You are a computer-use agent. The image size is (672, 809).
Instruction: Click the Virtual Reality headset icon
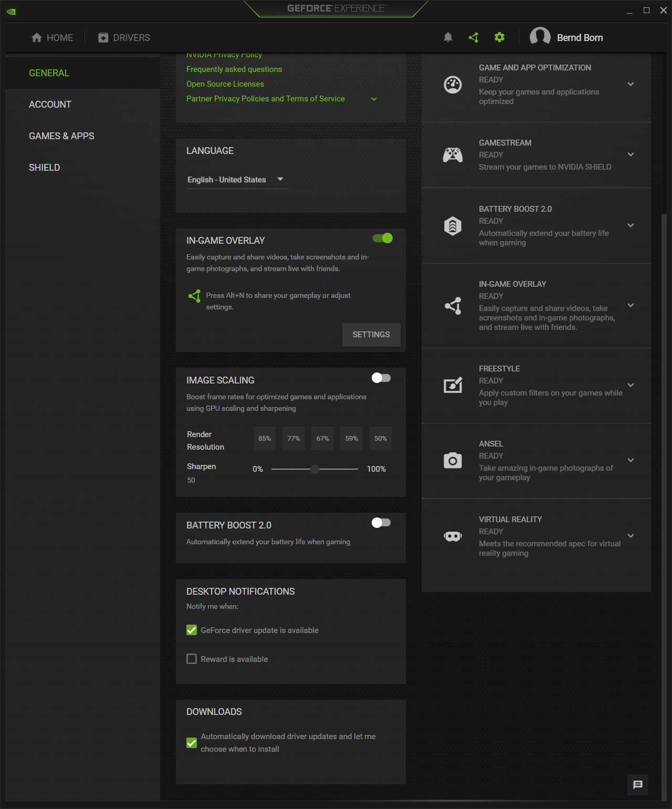coord(453,536)
